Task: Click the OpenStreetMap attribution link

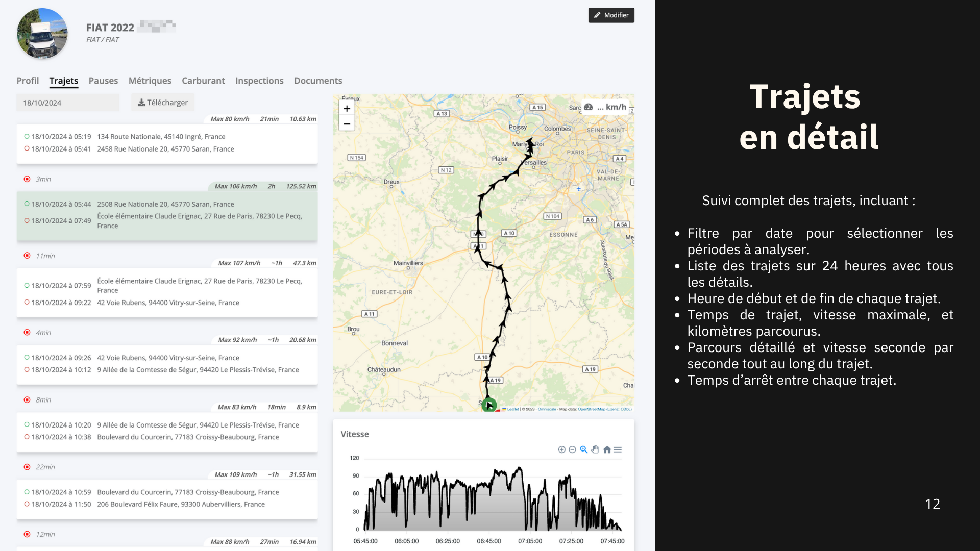Action: 591,409
